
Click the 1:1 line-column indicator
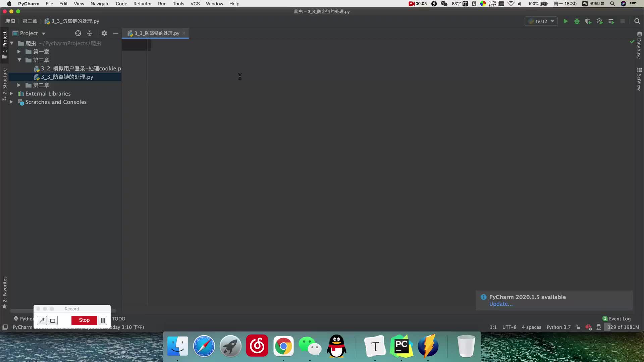coord(493,327)
